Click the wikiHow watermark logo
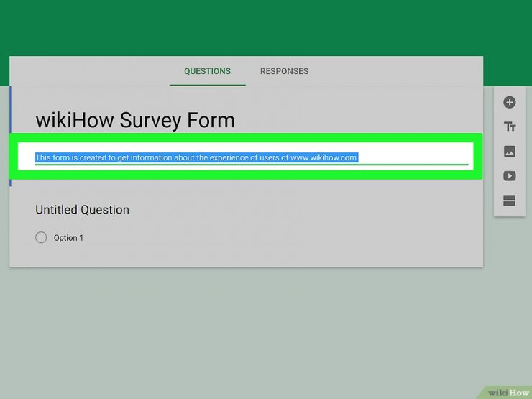The height and width of the screenshot is (399, 532). 508,392
